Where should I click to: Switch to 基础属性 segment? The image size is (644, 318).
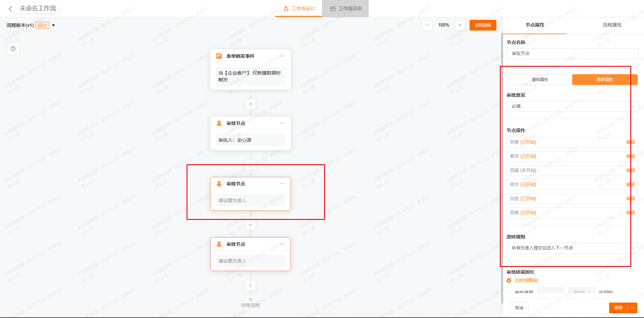pyautogui.click(x=540, y=80)
